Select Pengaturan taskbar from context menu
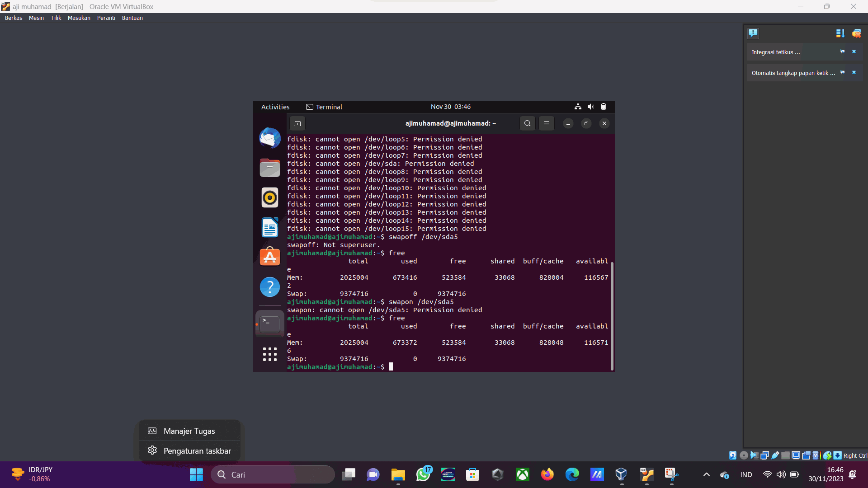 point(189,450)
